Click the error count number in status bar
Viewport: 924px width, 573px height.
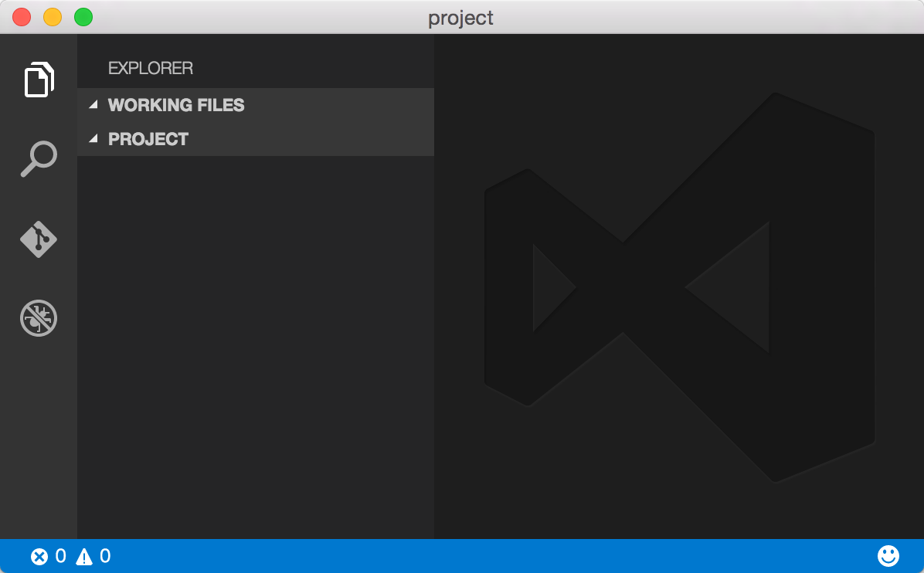point(60,556)
